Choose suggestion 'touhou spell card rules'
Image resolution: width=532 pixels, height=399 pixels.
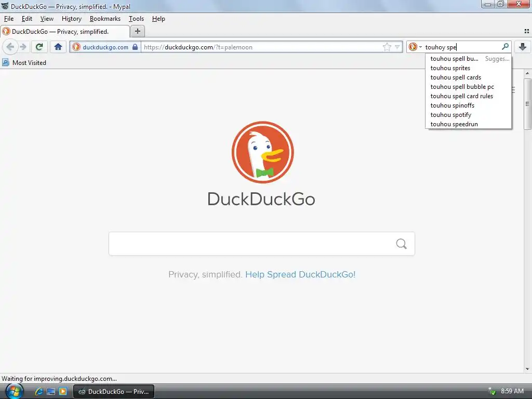tap(469, 96)
